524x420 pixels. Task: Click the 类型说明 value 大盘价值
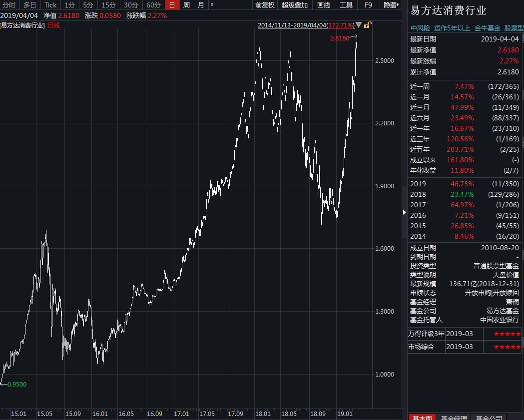[x=506, y=275]
